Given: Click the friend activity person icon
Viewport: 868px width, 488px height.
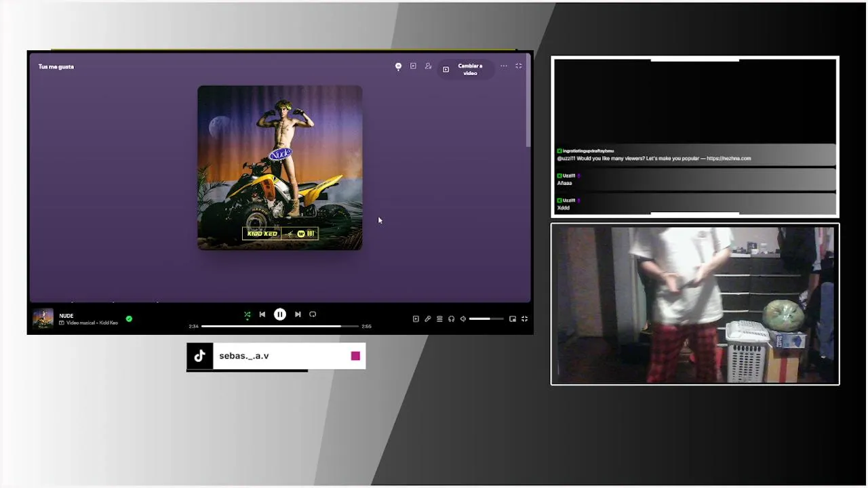Looking at the screenshot, I should [x=428, y=66].
